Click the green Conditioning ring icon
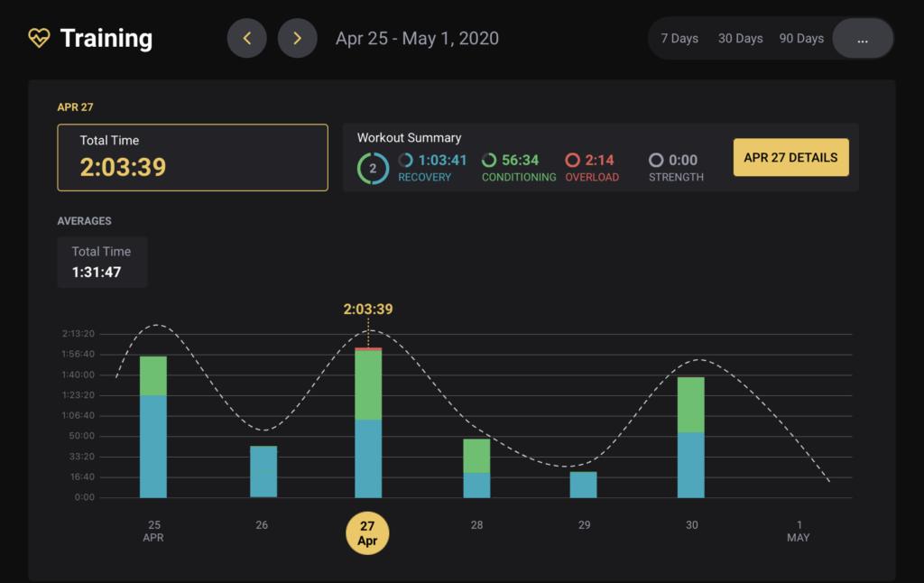This screenshot has height=583, width=924. tap(489, 161)
